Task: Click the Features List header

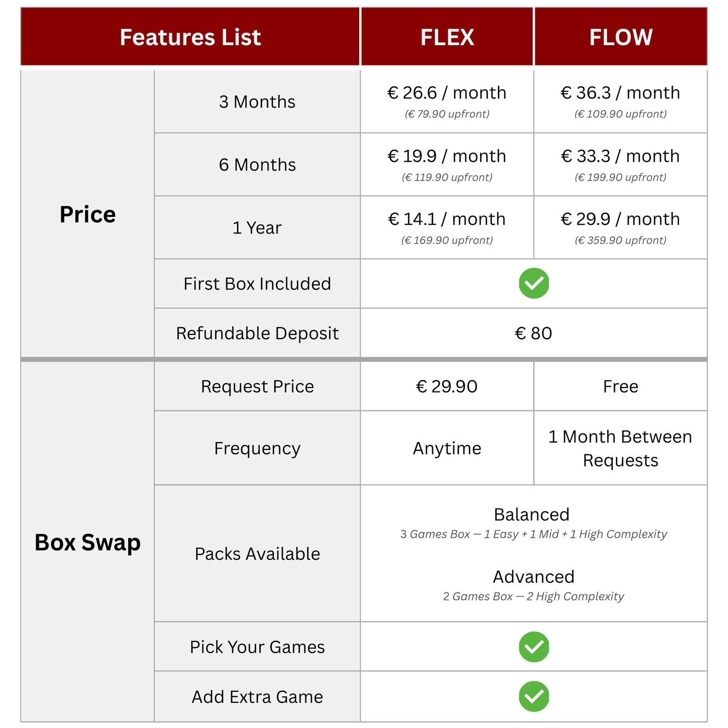Action: (x=190, y=37)
